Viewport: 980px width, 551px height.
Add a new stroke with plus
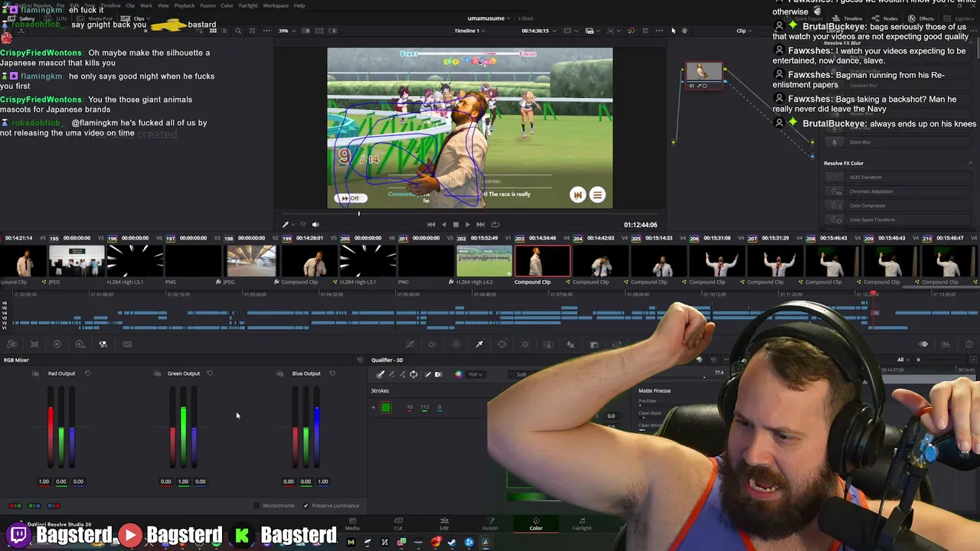374,407
